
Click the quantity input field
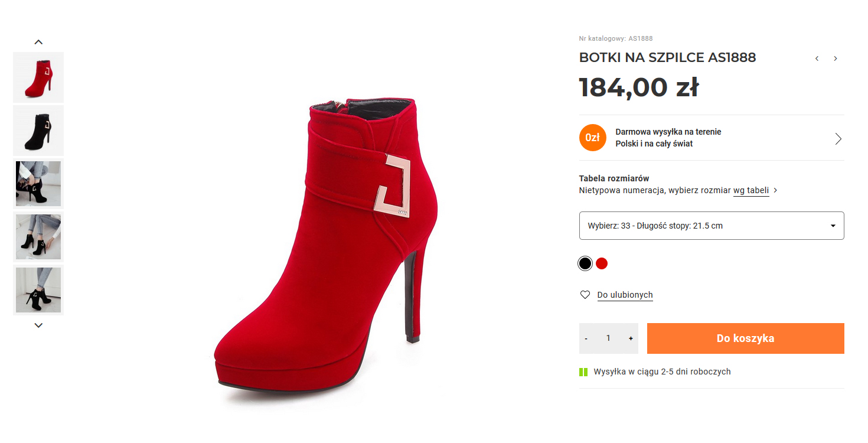click(x=608, y=338)
